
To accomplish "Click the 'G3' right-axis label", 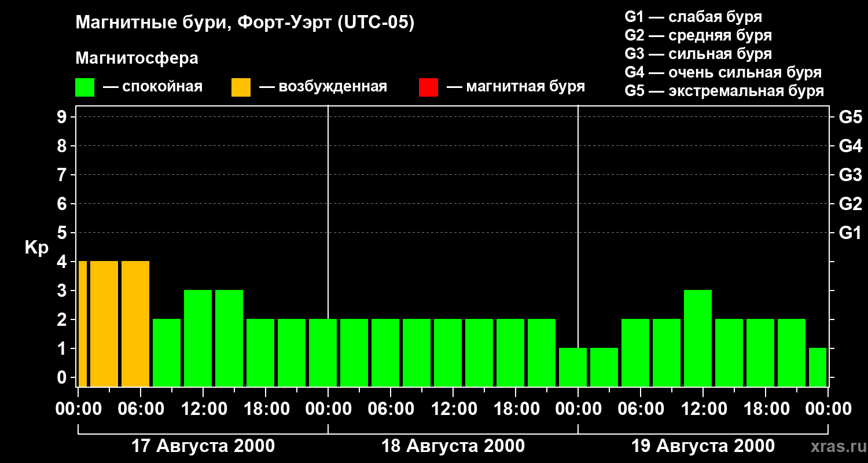I will 850,175.
